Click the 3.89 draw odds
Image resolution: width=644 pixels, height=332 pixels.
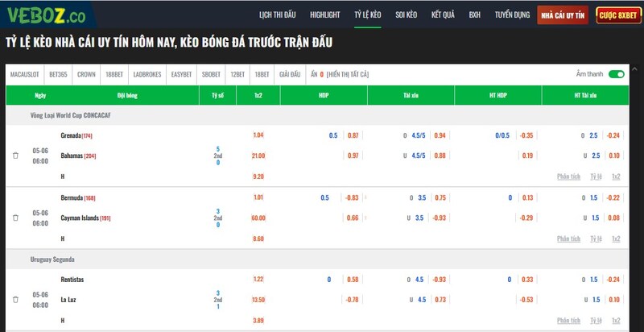[258, 320]
